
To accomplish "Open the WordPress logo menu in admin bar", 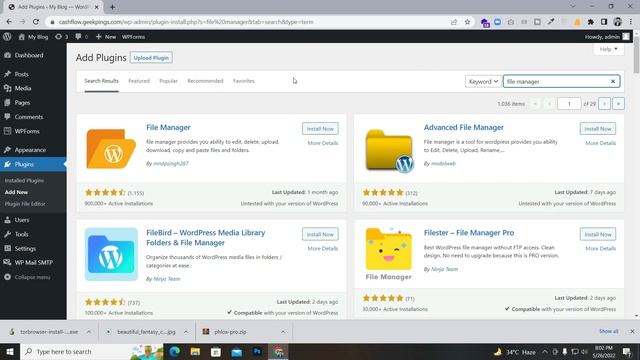I will tap(7, 37).
